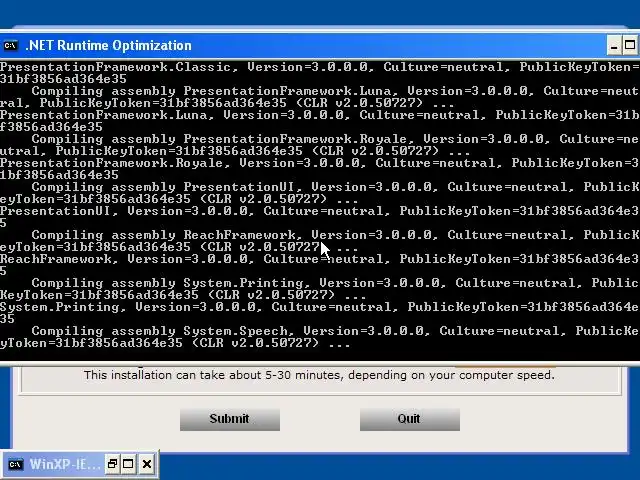Click the installation time notice text
Viewport: 640px width, 480px height.
pyautogui.click(x=319, y=375)
